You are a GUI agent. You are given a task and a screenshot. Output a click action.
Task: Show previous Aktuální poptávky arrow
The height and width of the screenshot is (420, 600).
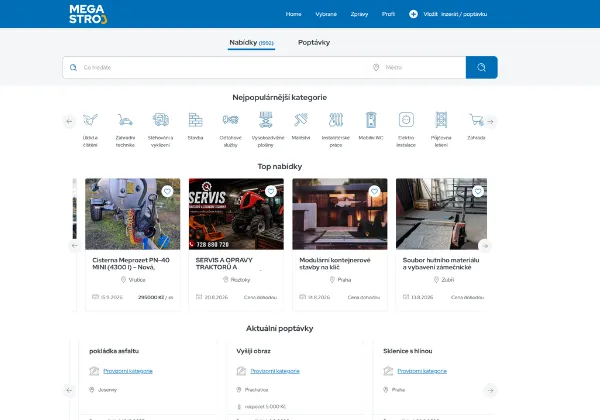[69, 390]
